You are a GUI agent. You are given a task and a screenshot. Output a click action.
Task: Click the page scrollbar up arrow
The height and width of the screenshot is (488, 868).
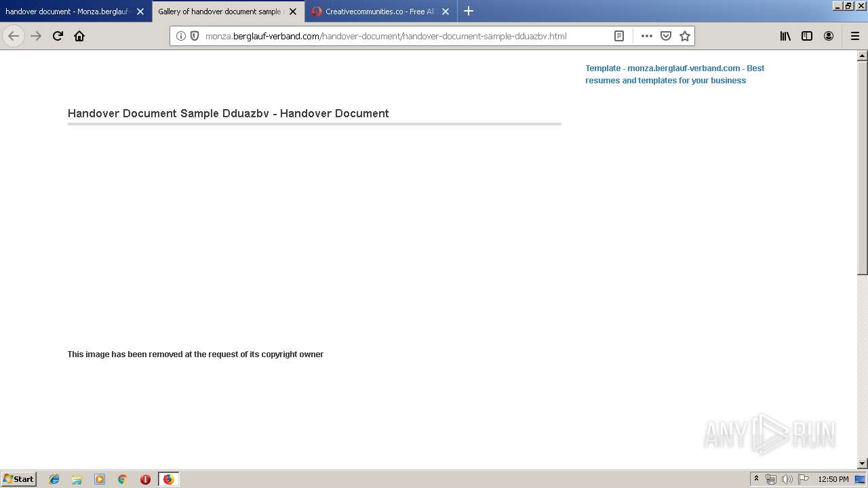(x=863, y=56)
